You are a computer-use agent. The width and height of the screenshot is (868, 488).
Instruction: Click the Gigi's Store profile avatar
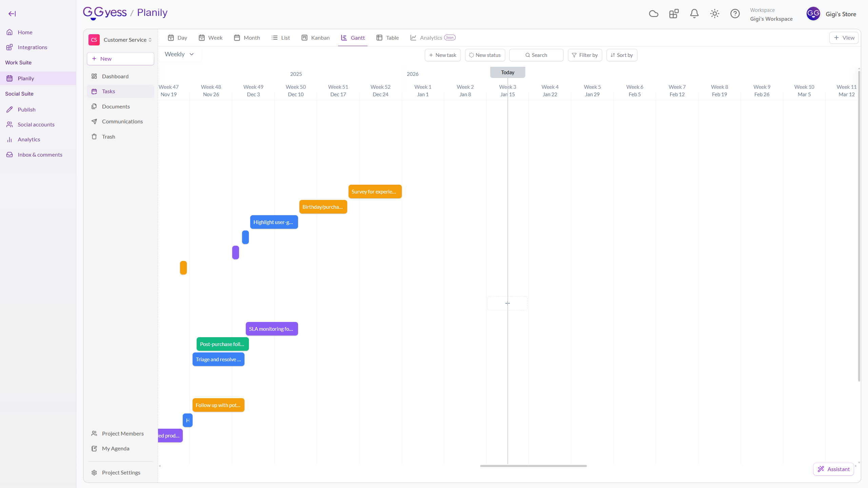pos(813,14)
